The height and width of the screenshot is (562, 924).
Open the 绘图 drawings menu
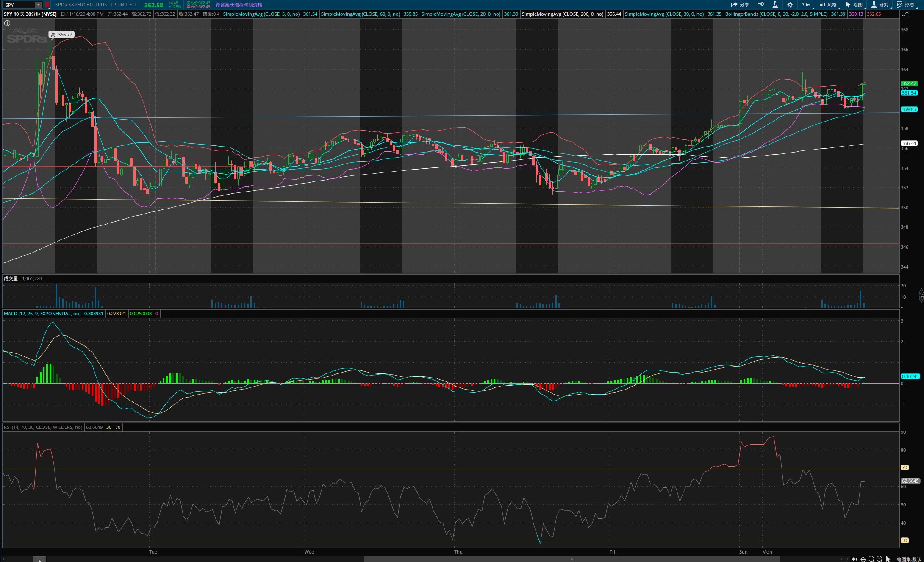854,5
